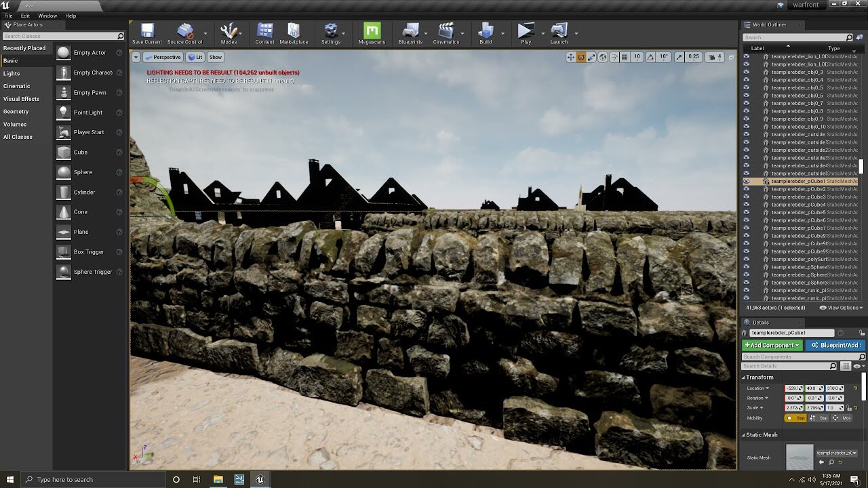868x488 pixels.
Task: Click the green Add Component button
Action: coord(771,345)
